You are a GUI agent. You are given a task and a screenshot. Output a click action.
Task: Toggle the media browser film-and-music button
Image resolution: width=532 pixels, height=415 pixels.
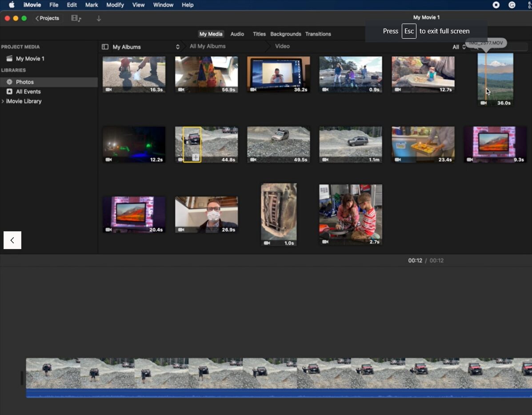tap(76, 18)
